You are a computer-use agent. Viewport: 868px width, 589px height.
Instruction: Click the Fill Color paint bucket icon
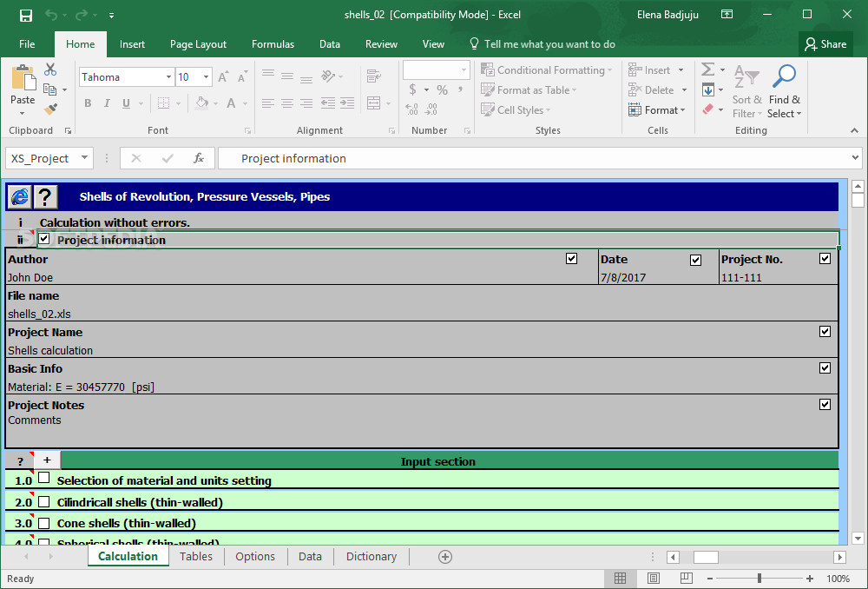[202, 103]
